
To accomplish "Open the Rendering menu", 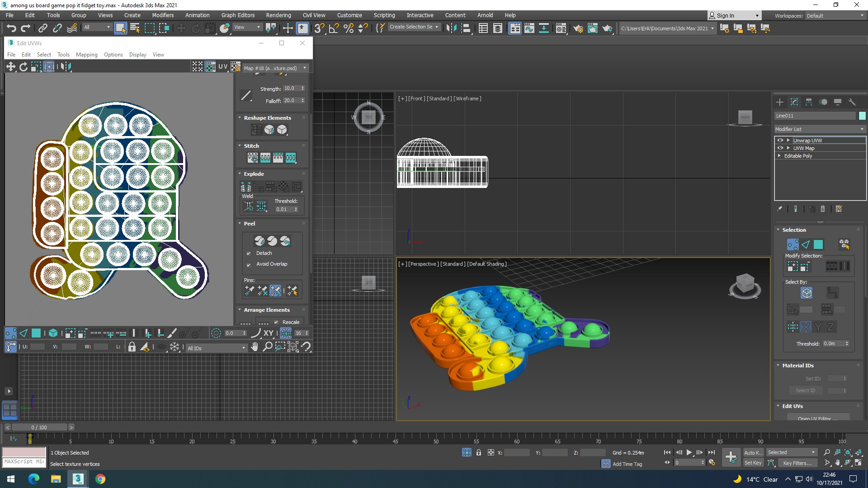I will click(x=278, y=15).
